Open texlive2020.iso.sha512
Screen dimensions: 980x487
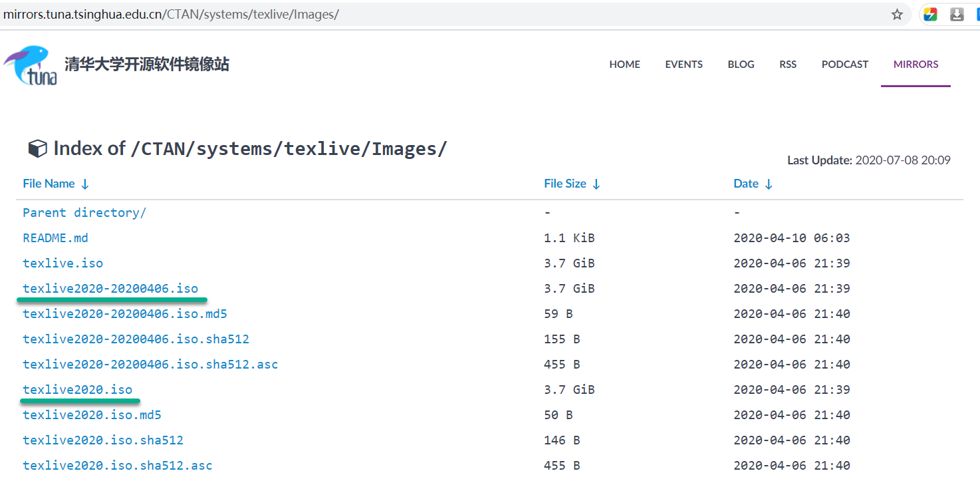coord(103,440)
